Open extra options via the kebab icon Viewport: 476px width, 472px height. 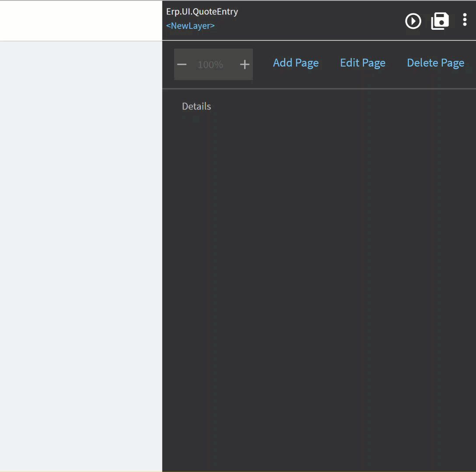465,20
